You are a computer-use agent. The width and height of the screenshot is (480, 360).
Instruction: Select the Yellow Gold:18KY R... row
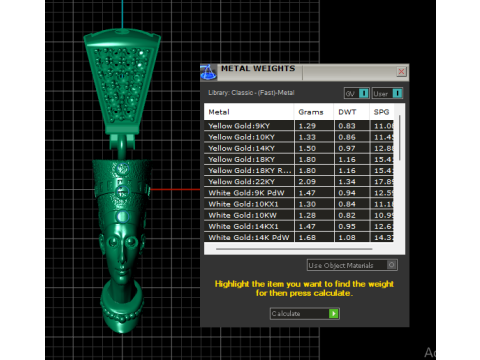[x=299, y=171]
